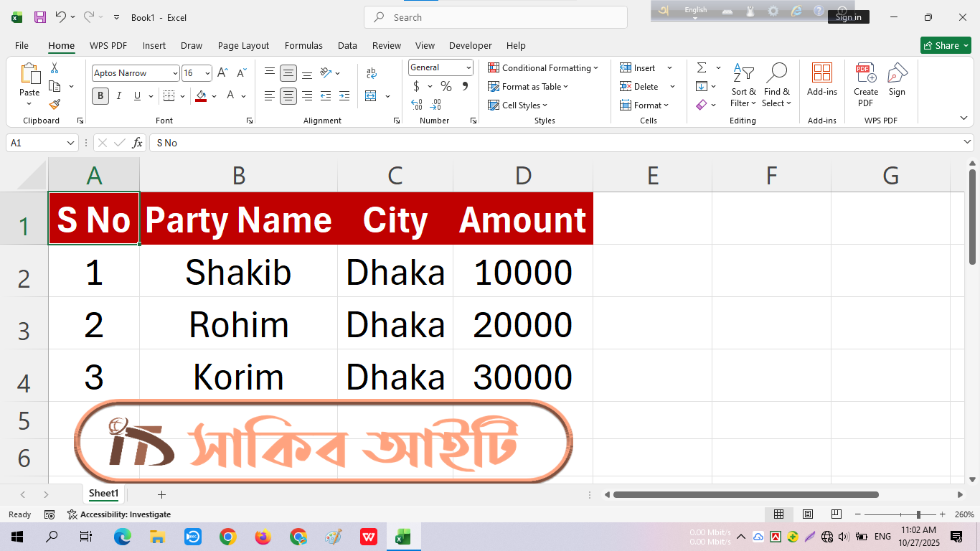Image resolution: width=980 pixels, height=551 pixels.
Task: Click the green Share button
Action: (x=945, y=45)
